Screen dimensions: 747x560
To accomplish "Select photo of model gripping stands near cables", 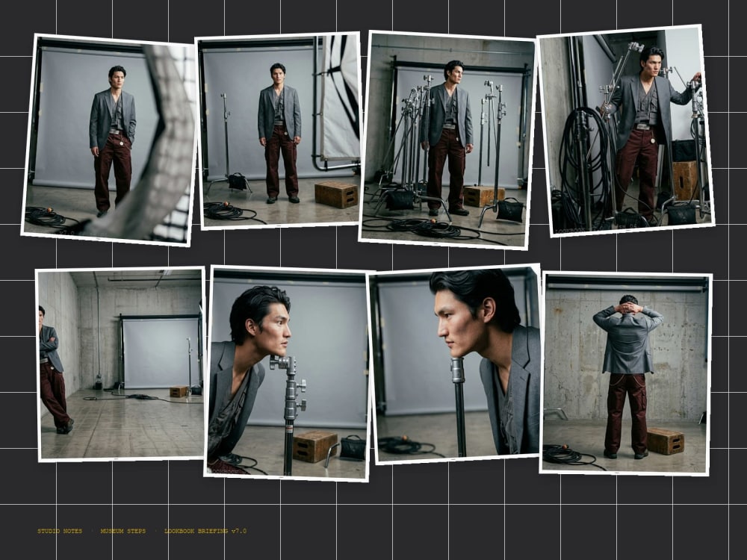I will (625, 131).
